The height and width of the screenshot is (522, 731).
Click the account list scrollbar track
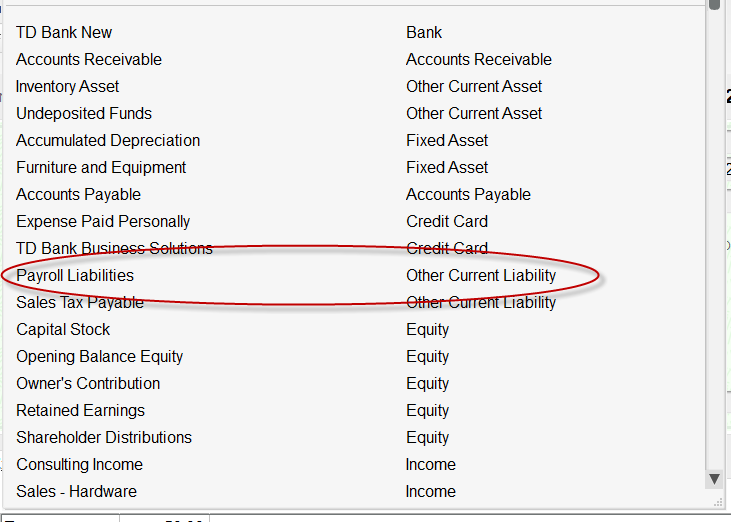(x=714, y=250)
